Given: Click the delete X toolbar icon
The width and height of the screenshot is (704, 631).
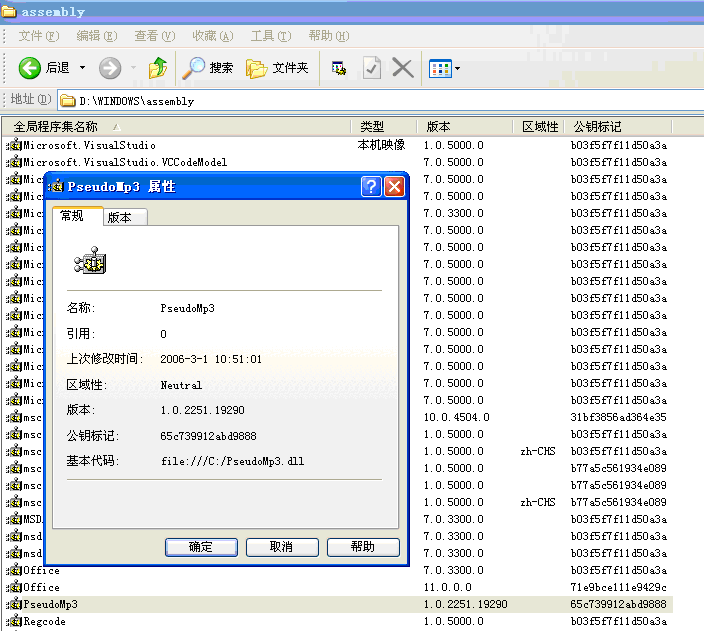Looking at the screenshot, I should click(x=402, y=68).
